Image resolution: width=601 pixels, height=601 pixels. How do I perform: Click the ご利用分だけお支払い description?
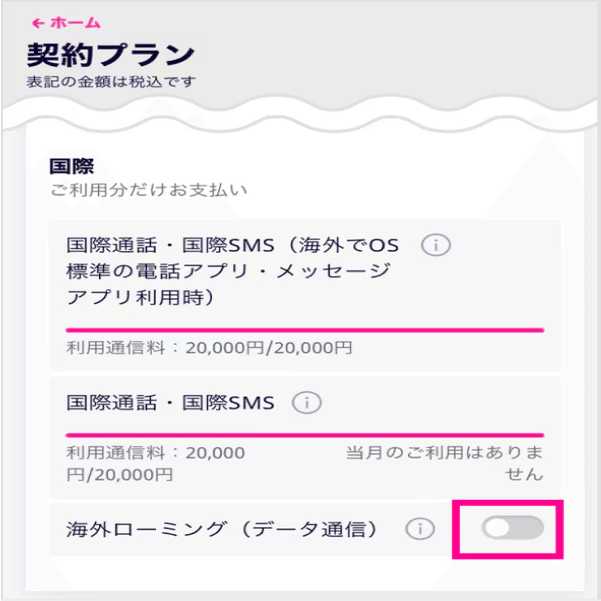point(149,190)
